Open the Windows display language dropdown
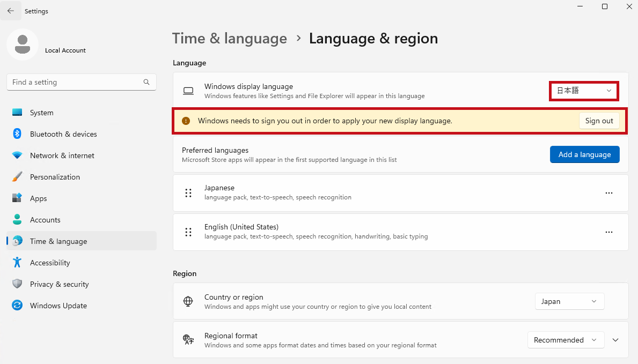This screenshot has height=364, width=638. [x=584, y=91]
